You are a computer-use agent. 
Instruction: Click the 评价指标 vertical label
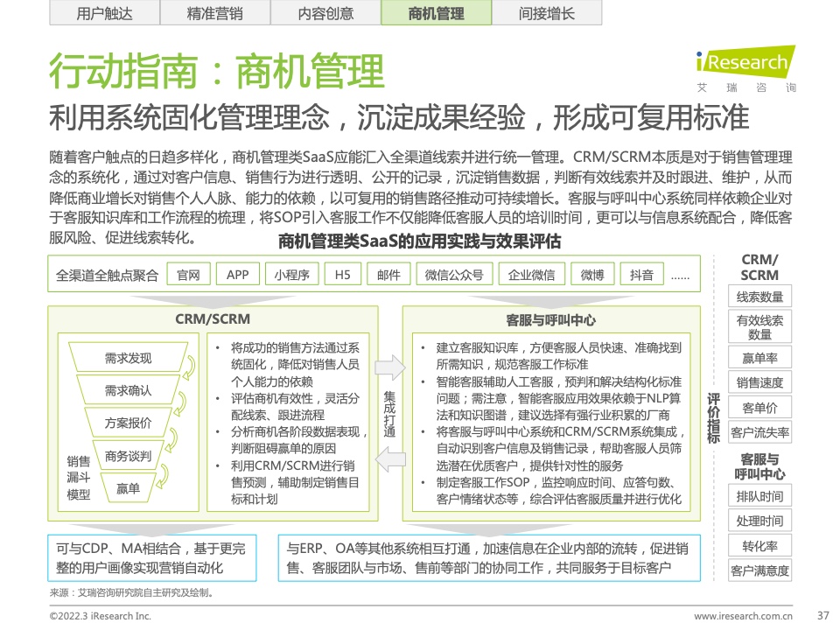click(x=714, y=418)
